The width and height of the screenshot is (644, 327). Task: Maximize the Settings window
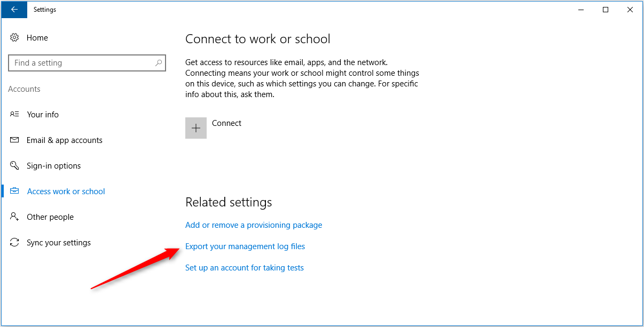coord(606,10)
